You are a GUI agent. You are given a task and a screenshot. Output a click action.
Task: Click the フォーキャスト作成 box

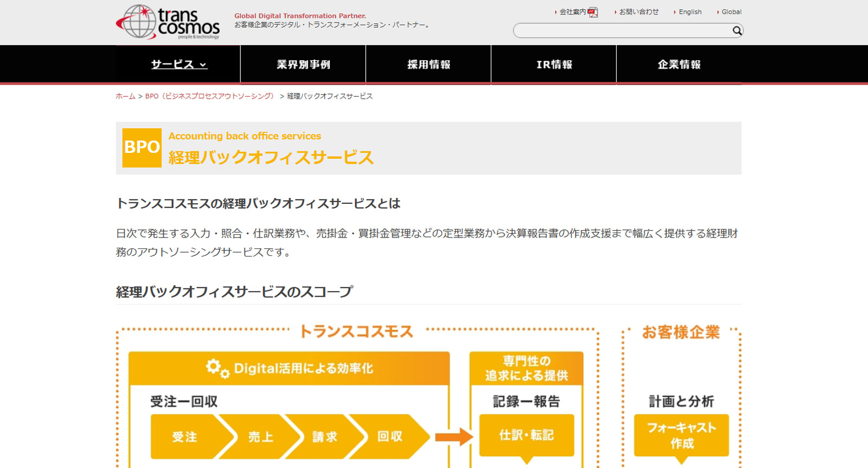(681, 435)
